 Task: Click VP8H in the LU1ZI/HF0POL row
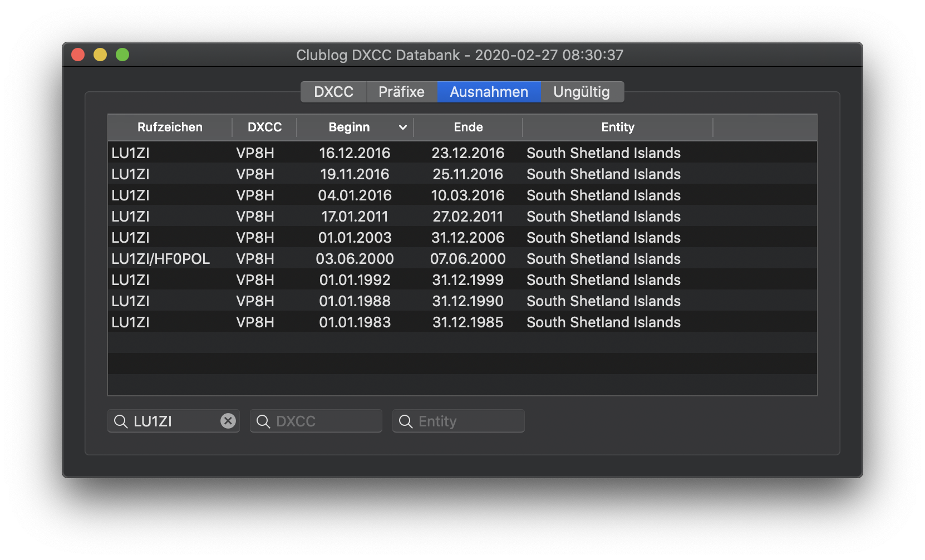(x=255, y=259)
